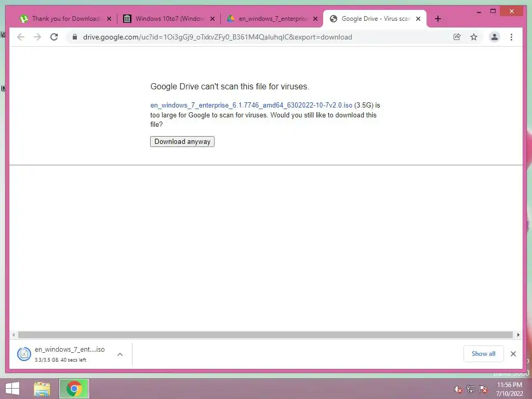Close the Thank you for Download tab

tap(109, 19)
